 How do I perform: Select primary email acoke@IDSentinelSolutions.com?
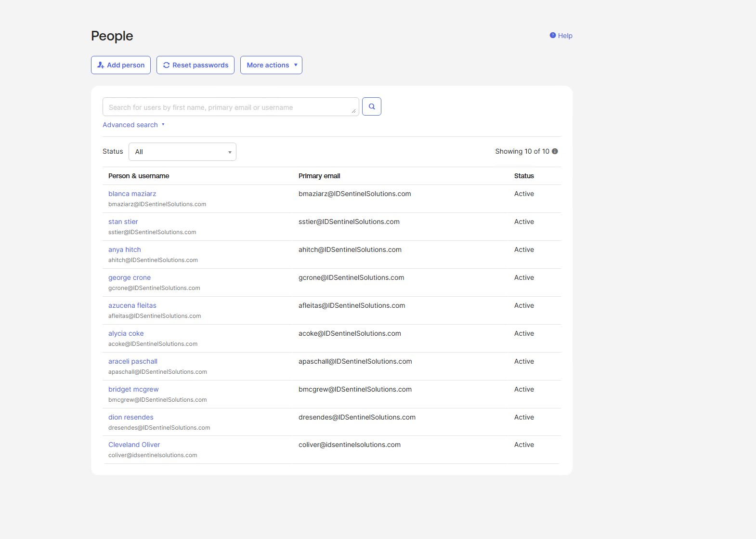click(x=350, y=333)
